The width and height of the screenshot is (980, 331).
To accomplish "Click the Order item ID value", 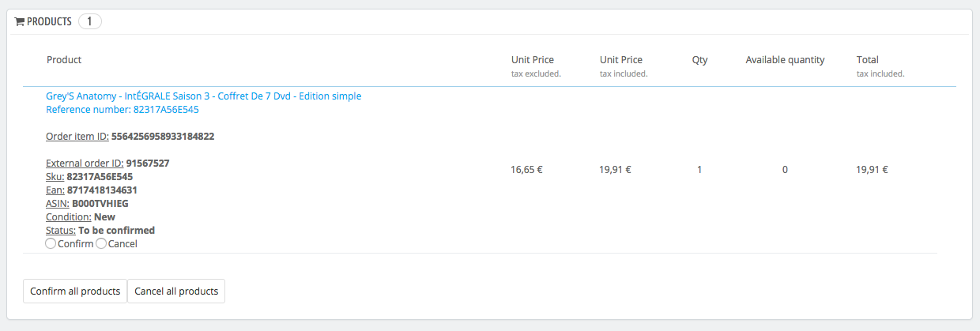I will (163, 137).
